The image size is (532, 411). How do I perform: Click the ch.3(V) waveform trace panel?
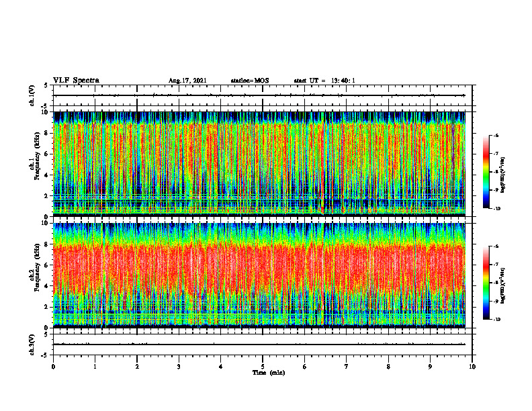tap(263, 345)
